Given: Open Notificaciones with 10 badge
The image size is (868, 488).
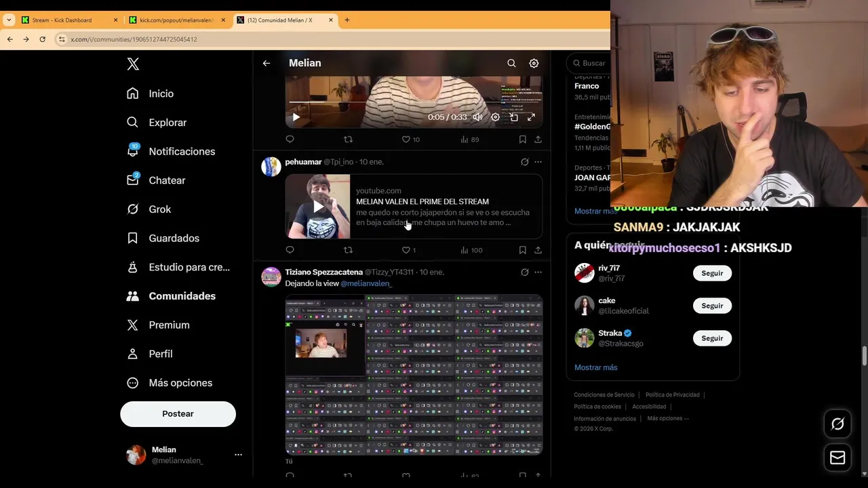Looking at the screenshot, I should (171, 151).
